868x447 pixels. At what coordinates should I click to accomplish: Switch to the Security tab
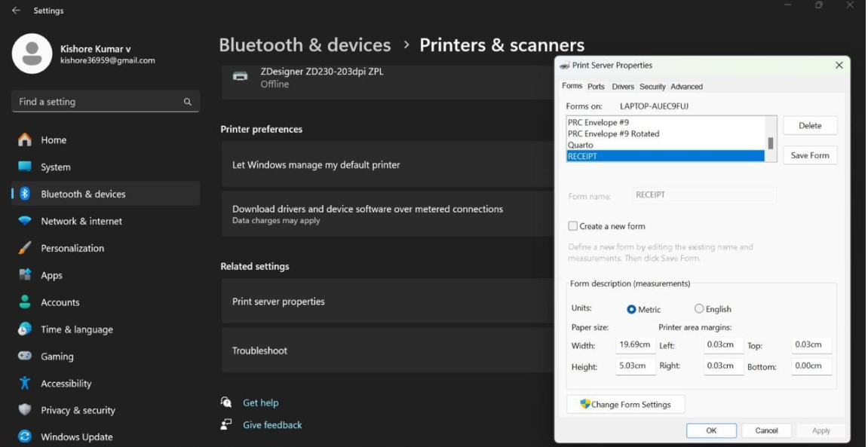click(x=652, y=87)
